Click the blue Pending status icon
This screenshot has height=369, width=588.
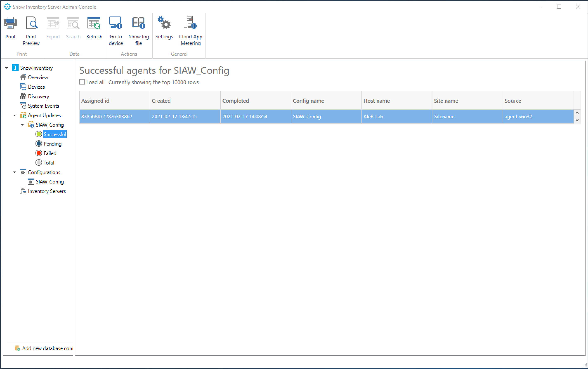tap(39, 143)
